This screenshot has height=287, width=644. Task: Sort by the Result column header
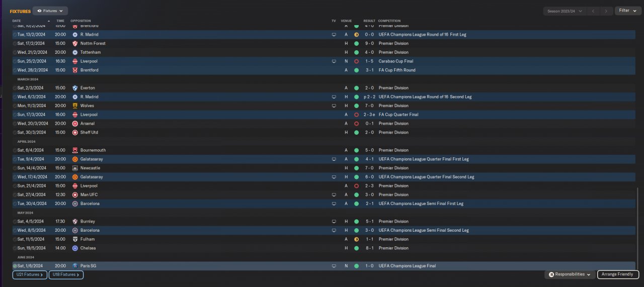click(x=369, y=21)
